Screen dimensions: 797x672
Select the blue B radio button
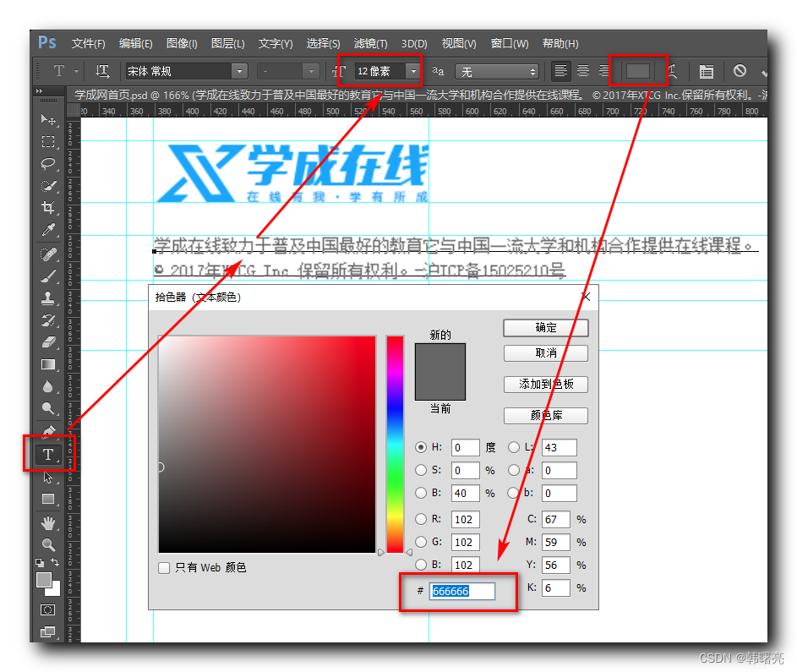click(x=420, y=565)
